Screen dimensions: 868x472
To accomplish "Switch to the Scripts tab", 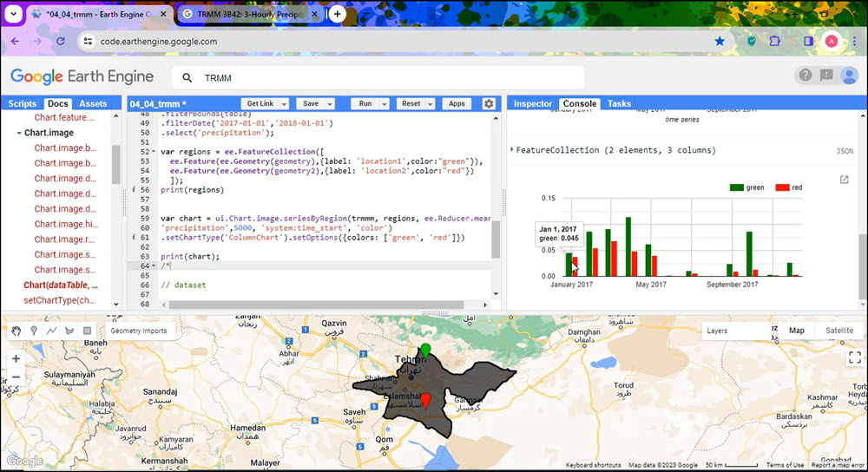I will coord(23,103).
